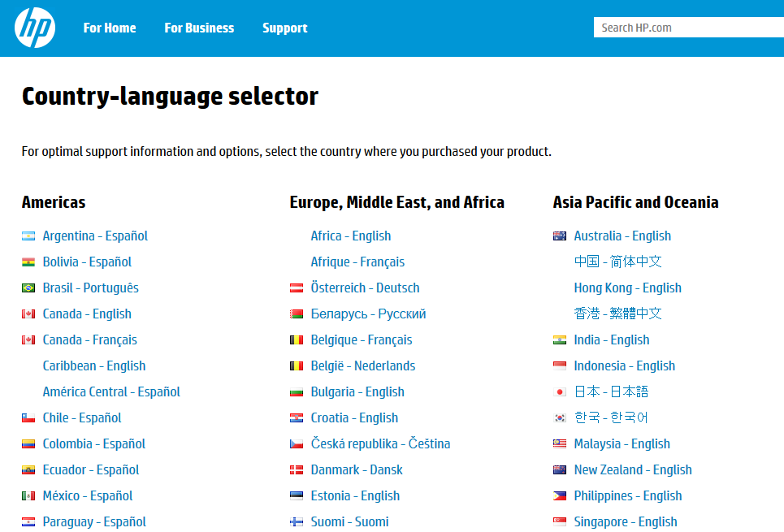Open the For Home menu
Viewport: 784px width, 532px height.
pos(110,28)
